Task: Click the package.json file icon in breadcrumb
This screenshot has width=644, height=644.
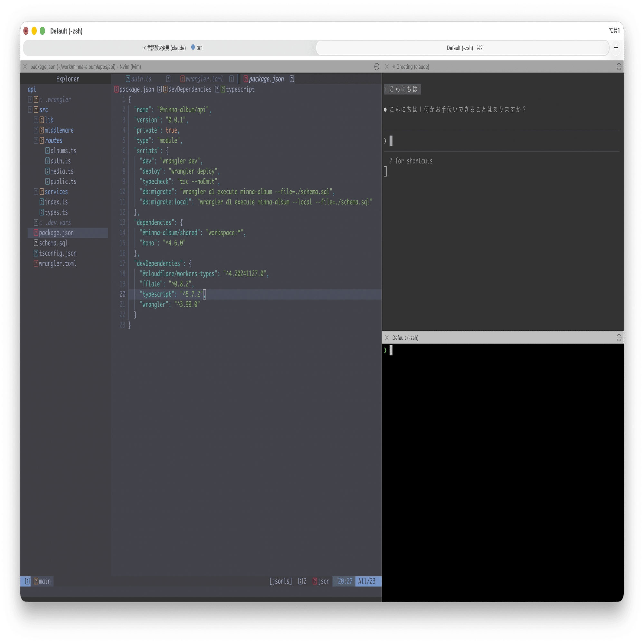Action: pyautogui.click(x=116, y=89)
